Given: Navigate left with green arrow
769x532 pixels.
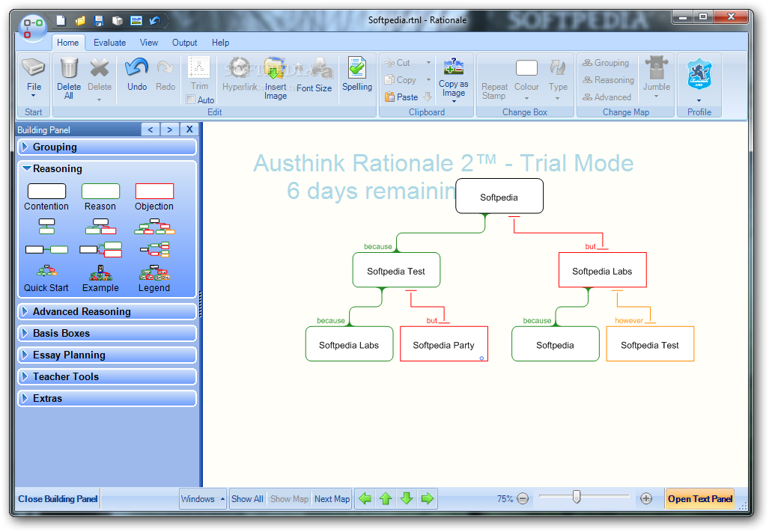Looking at the screenshot, I should tap(365, 498).
